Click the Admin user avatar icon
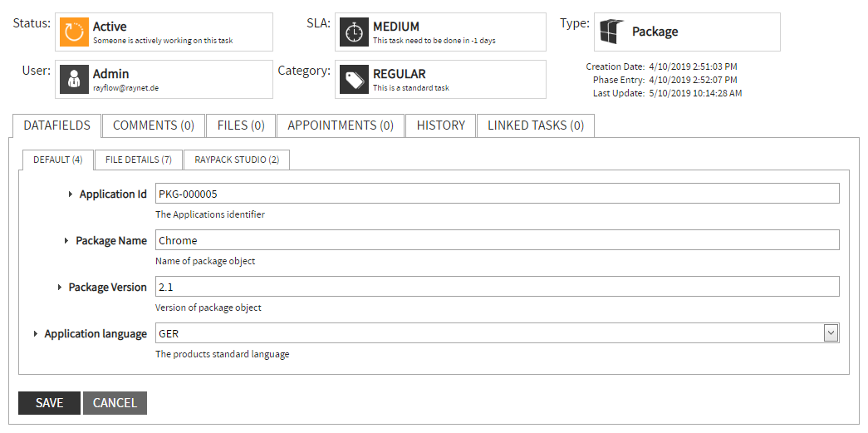Screen dimensions: 868x433 [74, 79]
